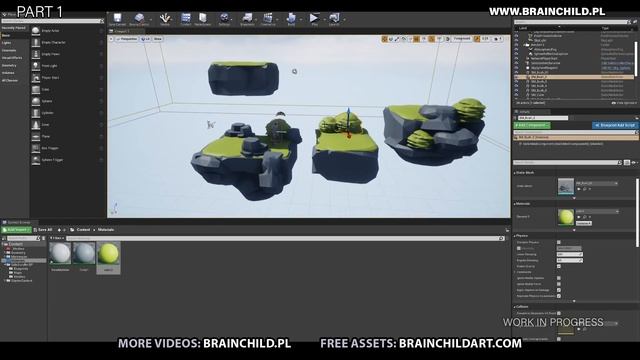Toggle the Replicate Physics checkbox
The height and width of the screenshot is (360, 640).
(x=559, y=296)
